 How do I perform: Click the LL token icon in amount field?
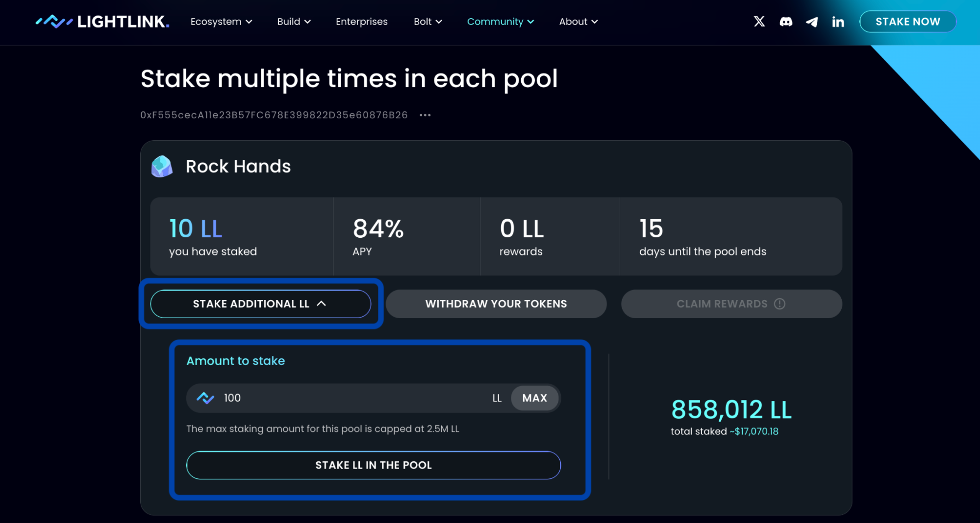pyautogui.click(x=205, y=398)
